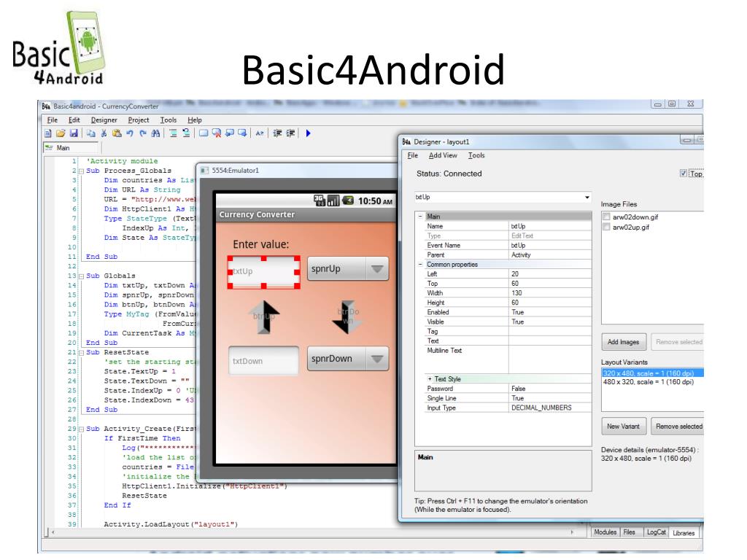
Task: Click the Input Type value DECIMAL_NUMBERS
Action: tap(542, 408)
